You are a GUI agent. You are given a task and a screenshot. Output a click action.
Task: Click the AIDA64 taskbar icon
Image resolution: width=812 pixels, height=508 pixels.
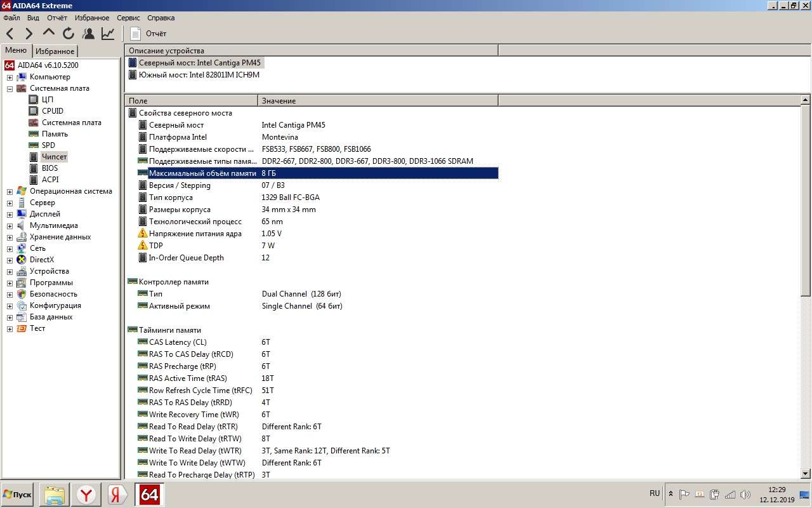click(150, 495)
